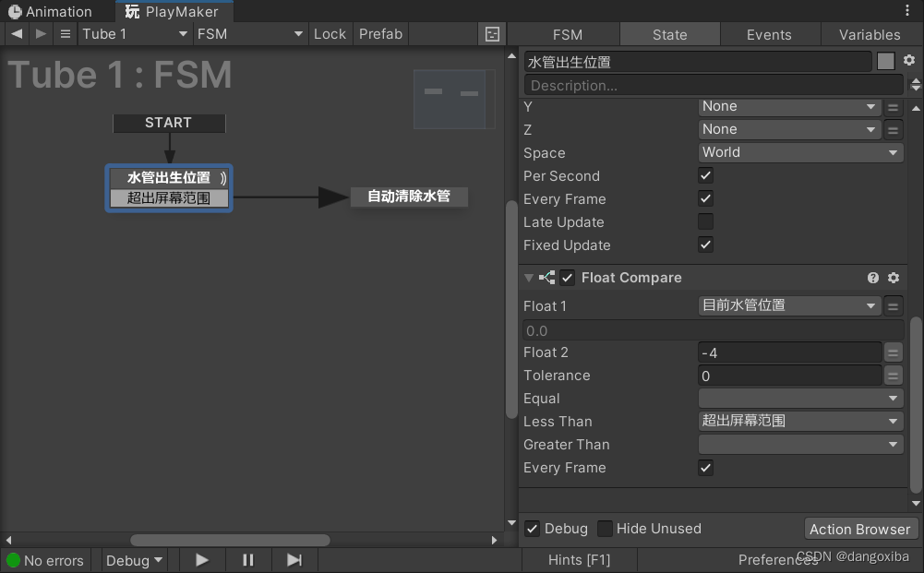
Task: Enable the Late Update checkbox
Action: 705,221
